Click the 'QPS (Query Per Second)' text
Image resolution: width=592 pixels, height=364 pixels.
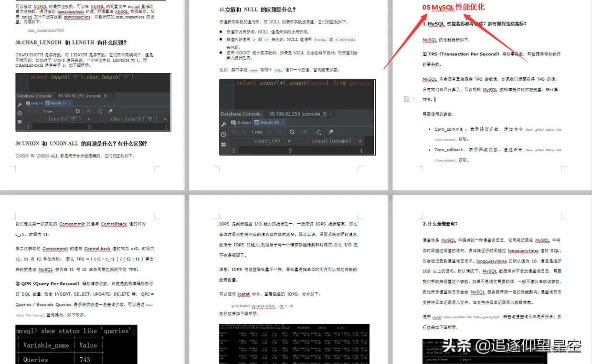pyautogui.click(x=50, y=283)
